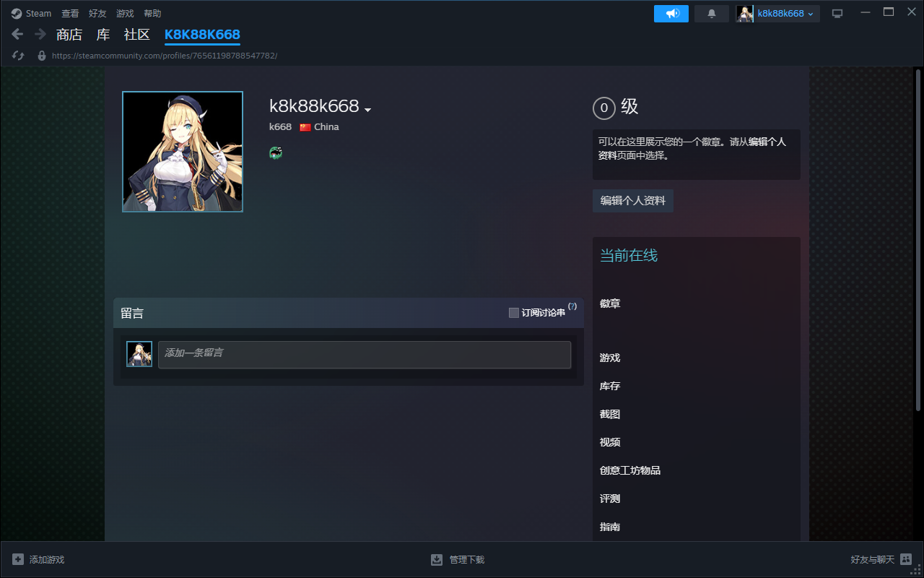Click the 添加一条留言 comment field
Screen dimensions: 924x578
[365, 354]
